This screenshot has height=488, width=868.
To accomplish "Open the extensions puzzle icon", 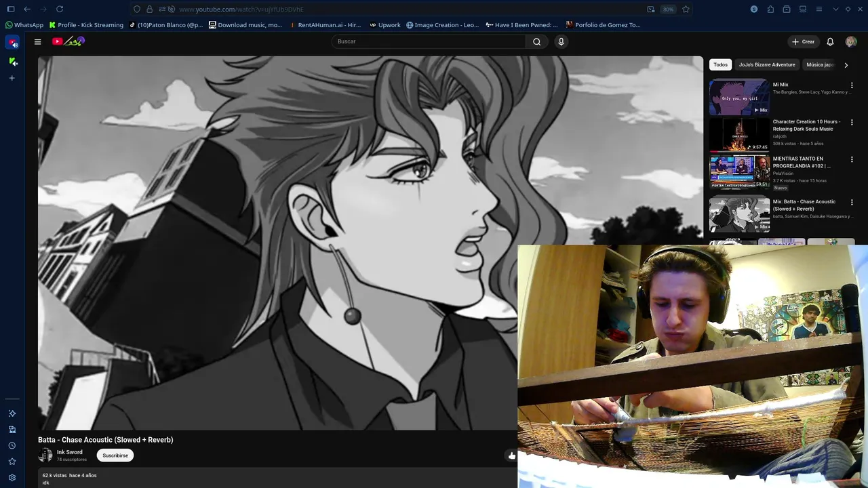I will [x=770, y=9].
